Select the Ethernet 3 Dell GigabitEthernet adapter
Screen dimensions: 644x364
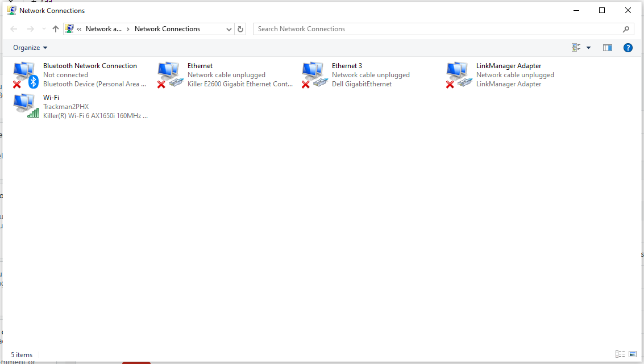[370, 74]
